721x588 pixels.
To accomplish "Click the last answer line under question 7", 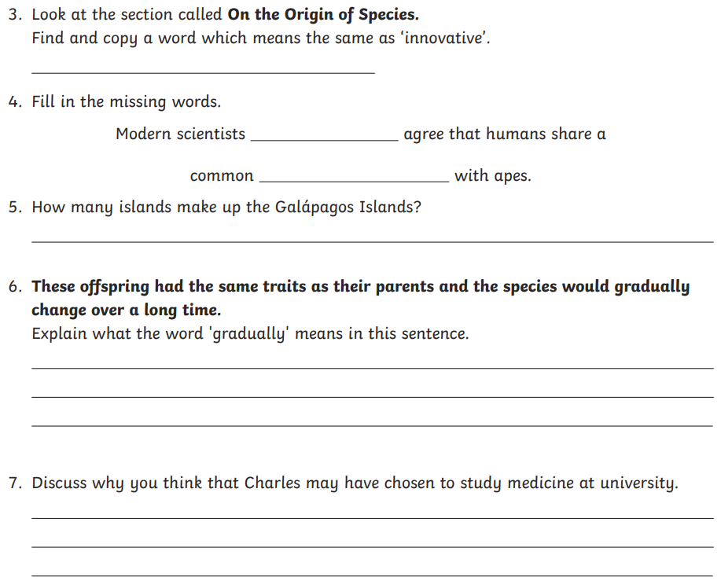I will click(x=372, y=574).
